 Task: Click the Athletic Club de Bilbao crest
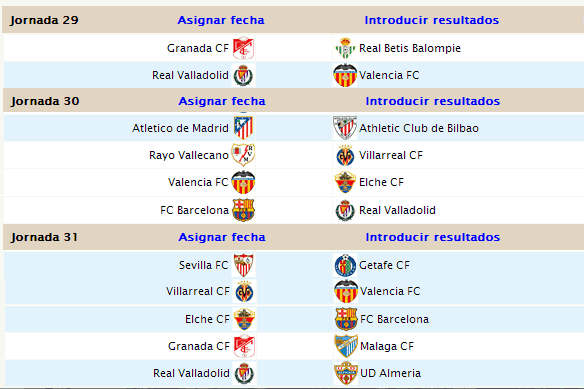click(345, 128)
